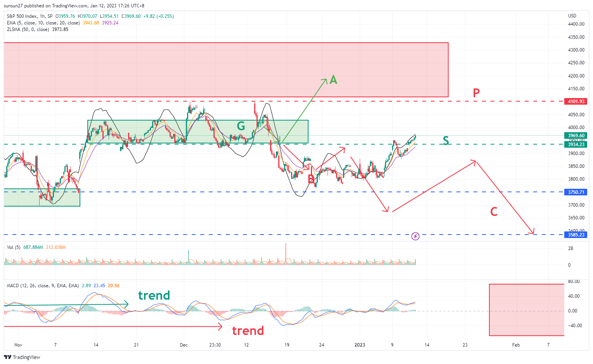Click the 2B volume axis label
This screenshot has height=364, width=593.
(570, 248)
